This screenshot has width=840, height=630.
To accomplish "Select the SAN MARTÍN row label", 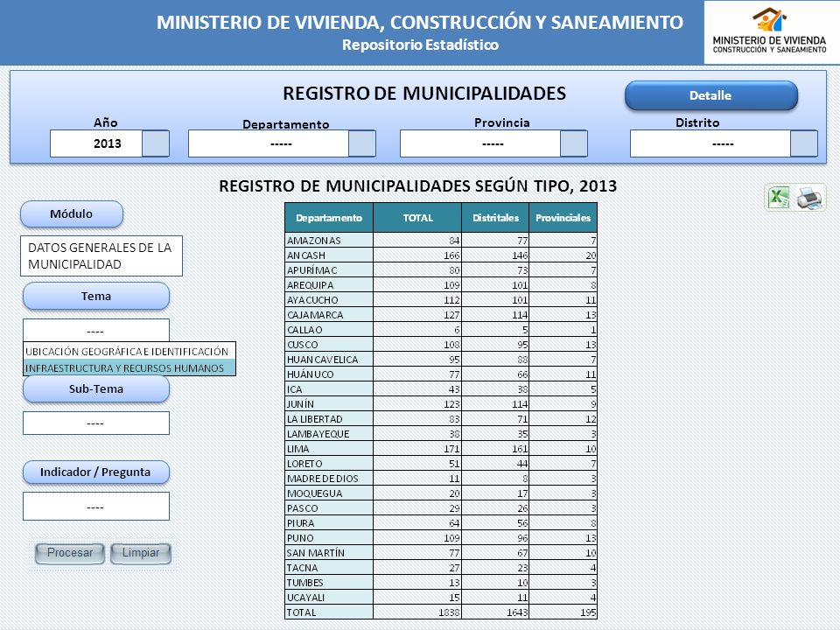I will pos(329,553).
